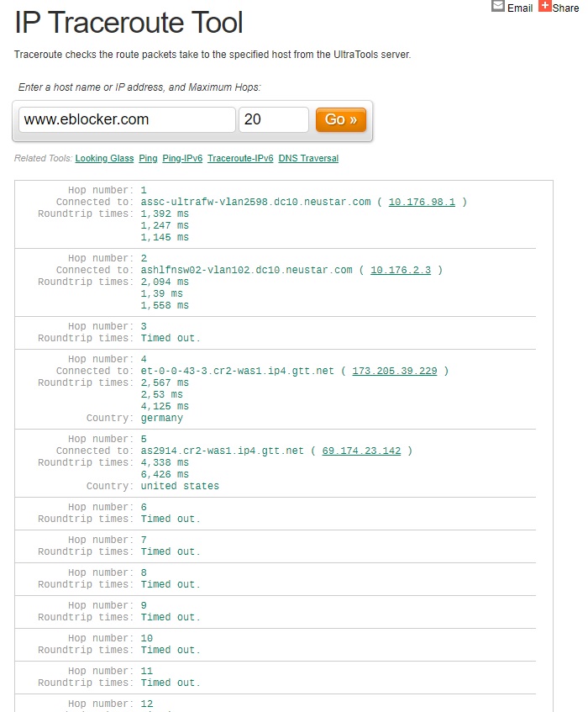
Task: Open the Ping-IPv6 tool link
Action: [x=182, y=158]
